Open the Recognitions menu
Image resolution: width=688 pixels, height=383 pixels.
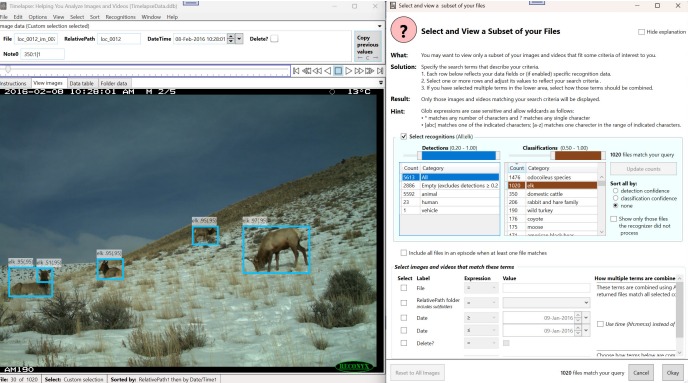click(120, 17)
